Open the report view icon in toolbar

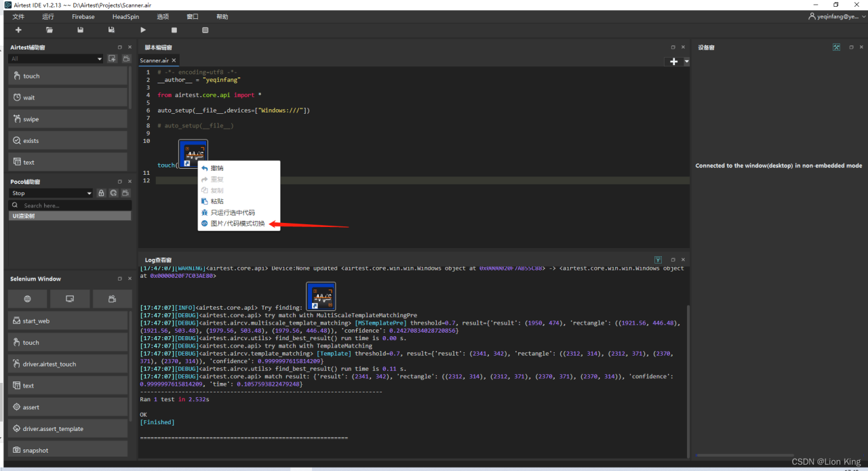point(205,30)
